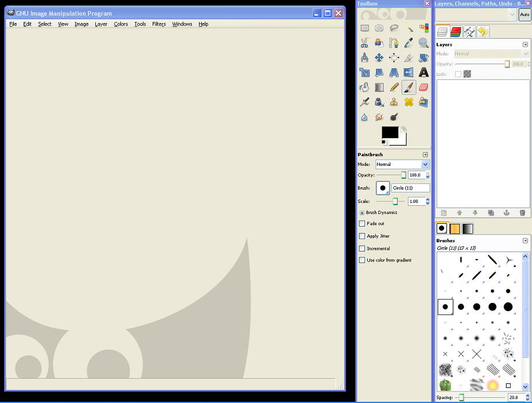Switch to the Patterns tab
Viewport: 532px width, 403px height.
pos(455,228)
